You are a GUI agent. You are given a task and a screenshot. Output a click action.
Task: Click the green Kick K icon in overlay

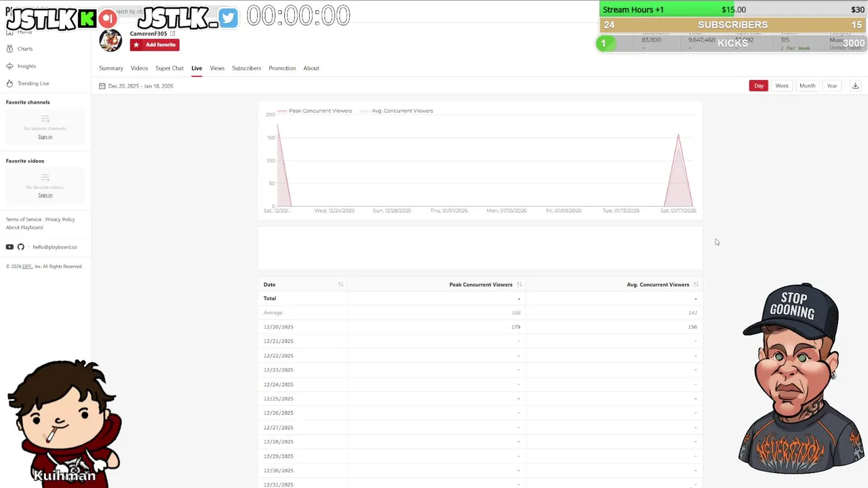pyautogui.click(x=87, y=18)
